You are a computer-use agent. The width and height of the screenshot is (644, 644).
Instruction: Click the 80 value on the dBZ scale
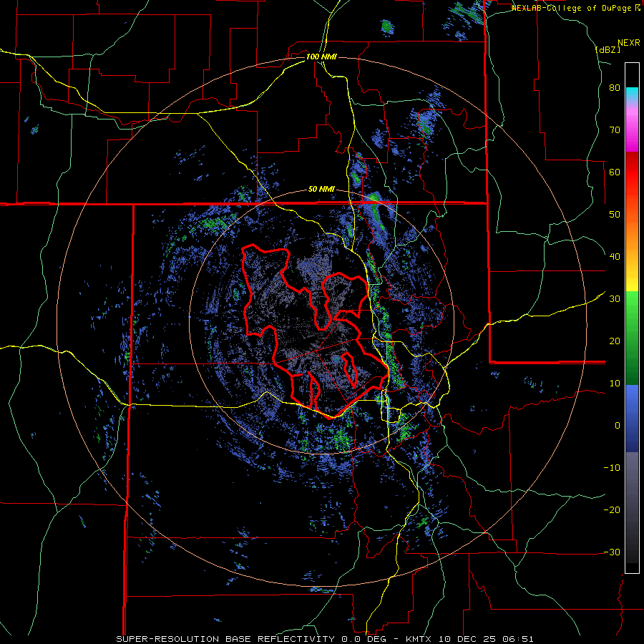615,87
